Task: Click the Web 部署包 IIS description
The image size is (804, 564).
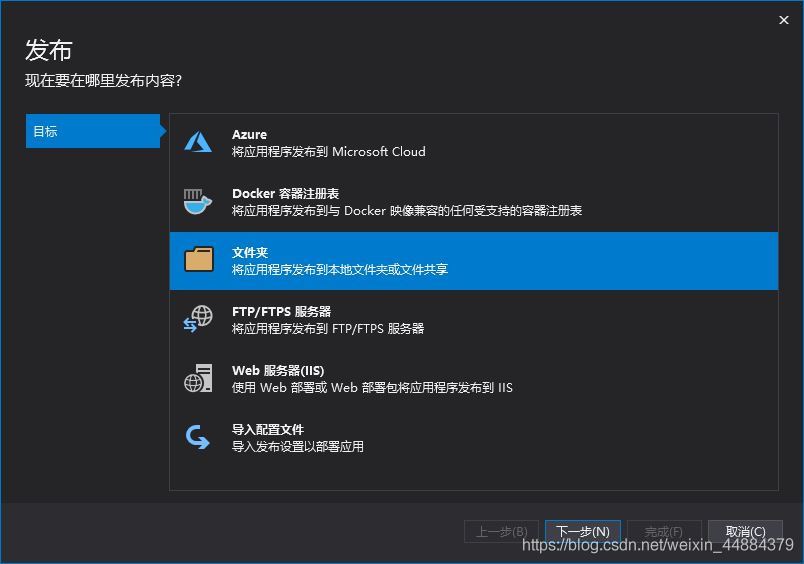Action: click(372, 388)
